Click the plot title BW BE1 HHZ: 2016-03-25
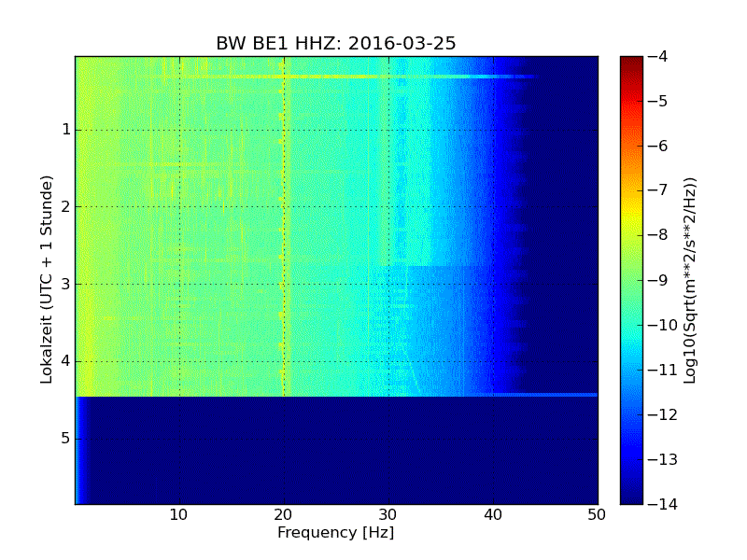 coord(336,43)
